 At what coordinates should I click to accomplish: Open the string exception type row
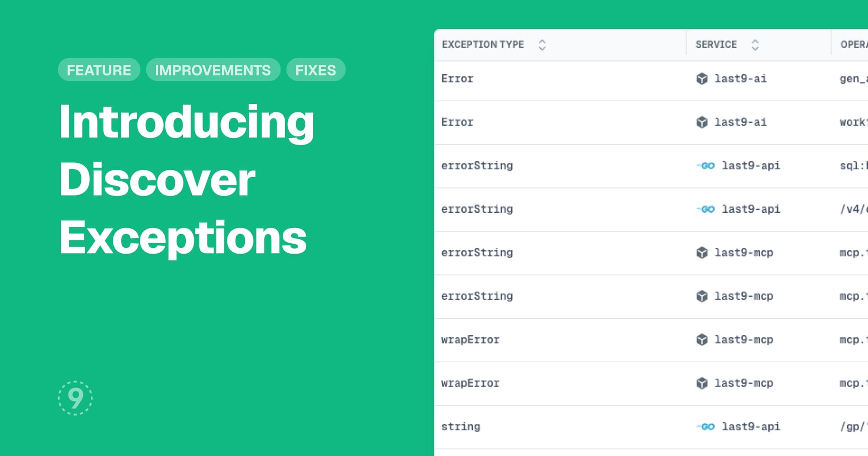pyautogui.click(x=461, y=426)
